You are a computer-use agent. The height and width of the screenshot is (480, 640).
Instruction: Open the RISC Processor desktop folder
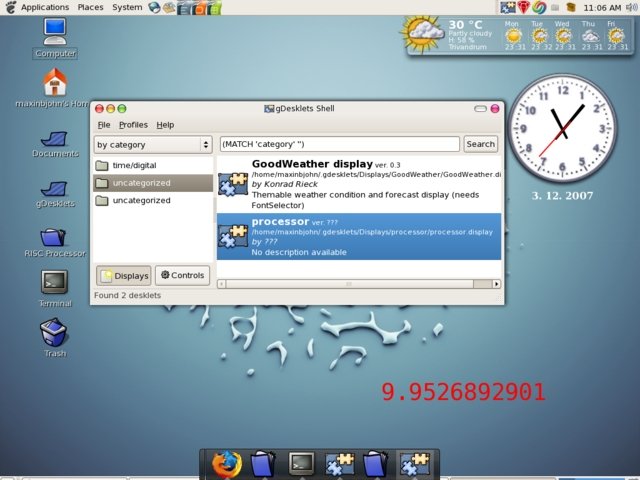54,238
